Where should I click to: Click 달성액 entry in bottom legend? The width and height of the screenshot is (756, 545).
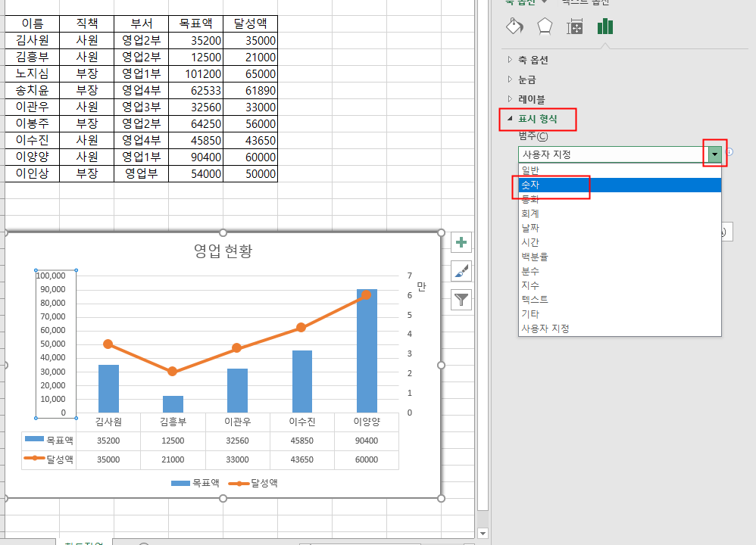pyautogui.click(x=253, y=483)
